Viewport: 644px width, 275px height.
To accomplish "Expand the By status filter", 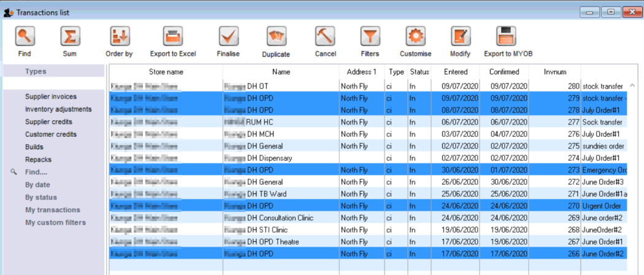I will pyautogui.click(x=41, y=198).
